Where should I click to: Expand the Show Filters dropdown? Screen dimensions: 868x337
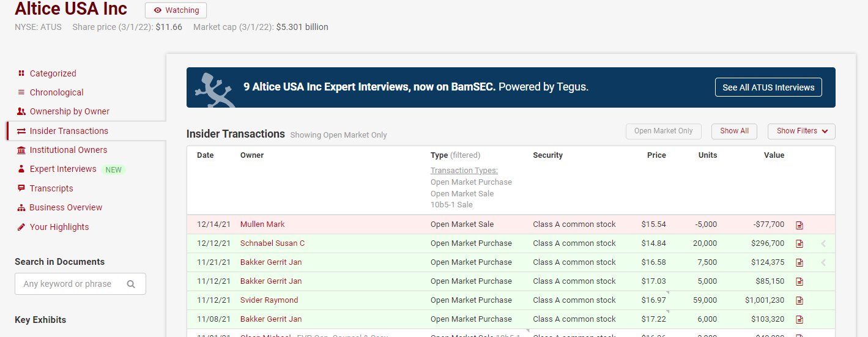point(801,131)
